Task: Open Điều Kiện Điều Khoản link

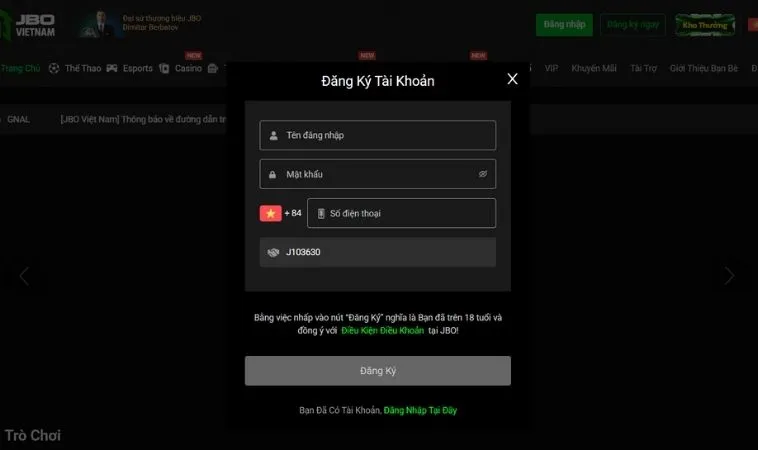Action: [382, 331]
